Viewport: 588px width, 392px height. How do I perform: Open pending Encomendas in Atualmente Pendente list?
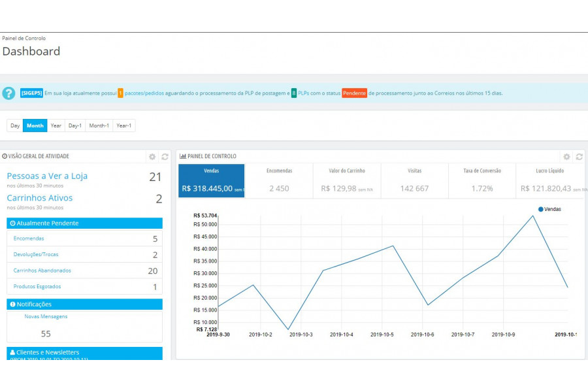click(x=29, y=238)
